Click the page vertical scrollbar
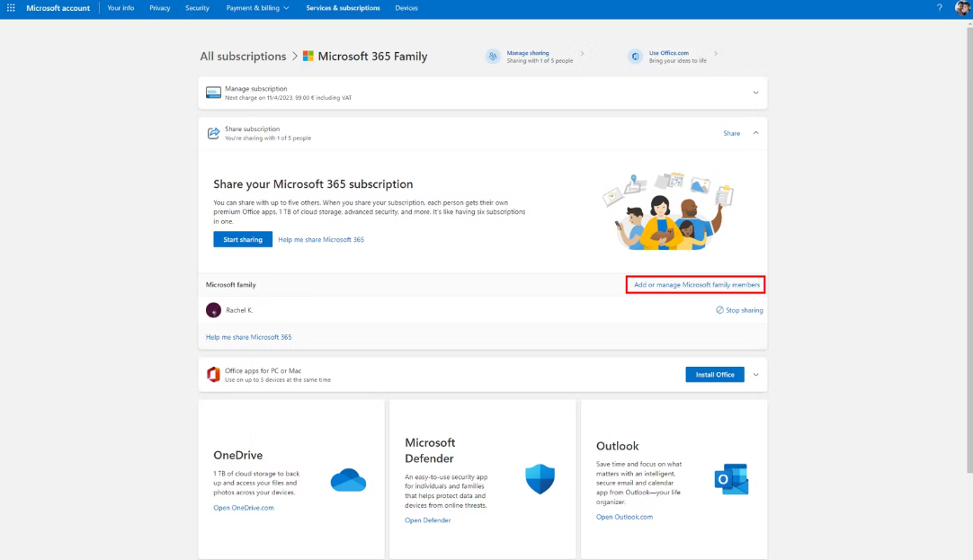Image resolution: width=973 pixels, height=560 pixels. (969, 248)
